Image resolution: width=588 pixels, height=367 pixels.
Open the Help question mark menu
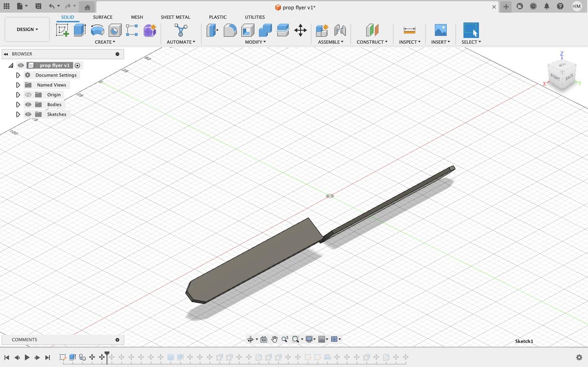[560, 7]
